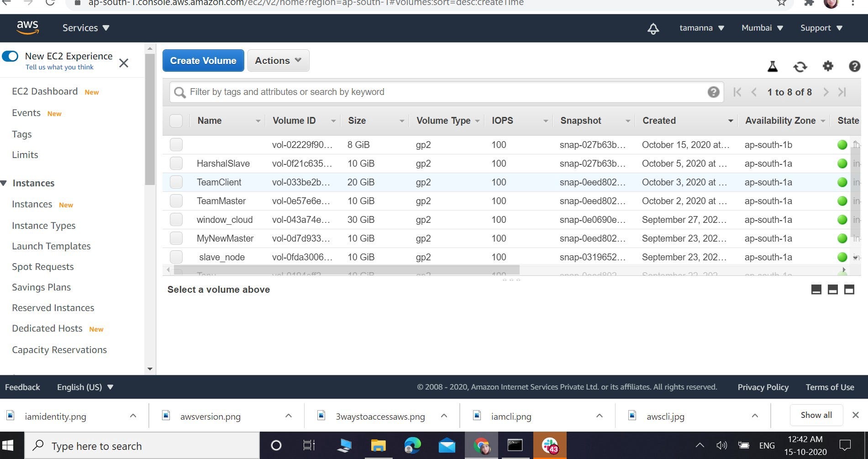Select checkbox for MyNewMaster volume
Image resolution: width=868 pixels, height=459 pixels.
176,238
